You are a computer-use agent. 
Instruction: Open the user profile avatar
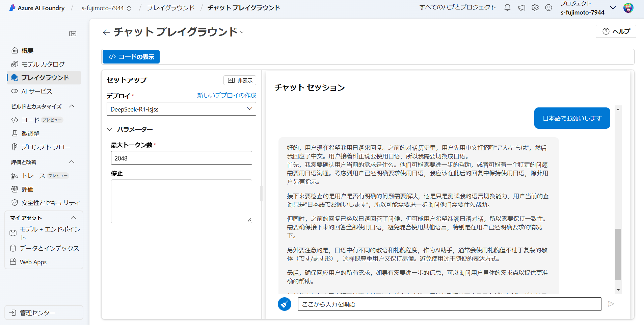click(x=628, y=7)
